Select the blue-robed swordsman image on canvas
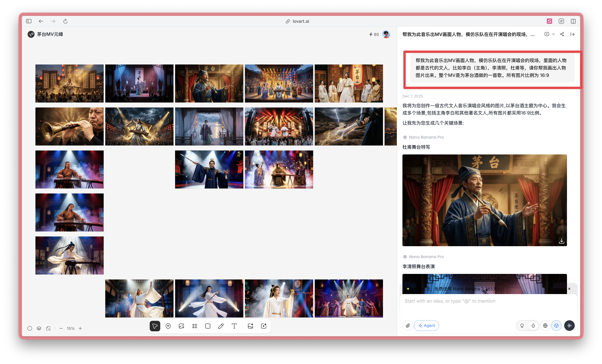602x364 pixels. (x=209, y=170)
